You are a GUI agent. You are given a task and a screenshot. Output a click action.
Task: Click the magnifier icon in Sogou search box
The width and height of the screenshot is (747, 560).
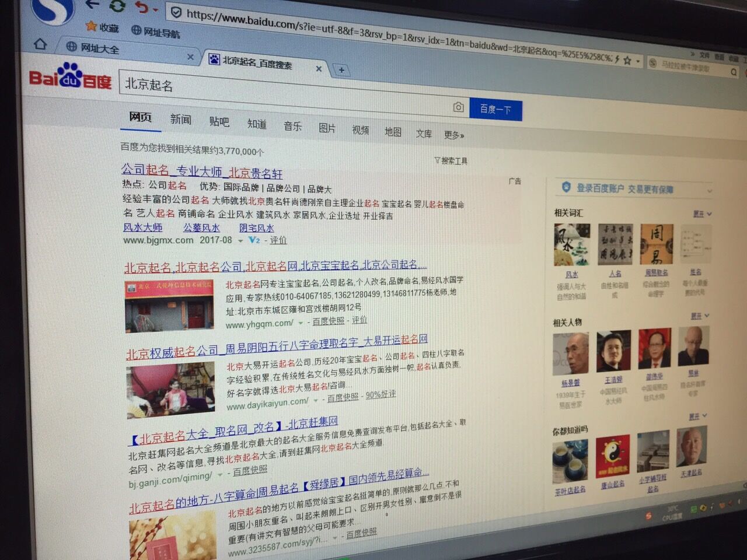(734, 72)
